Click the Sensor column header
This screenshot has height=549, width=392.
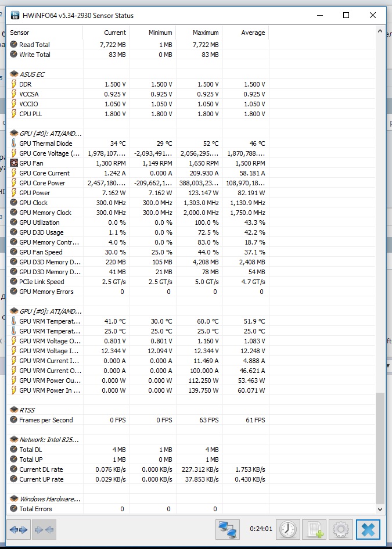tap(45, 33)
